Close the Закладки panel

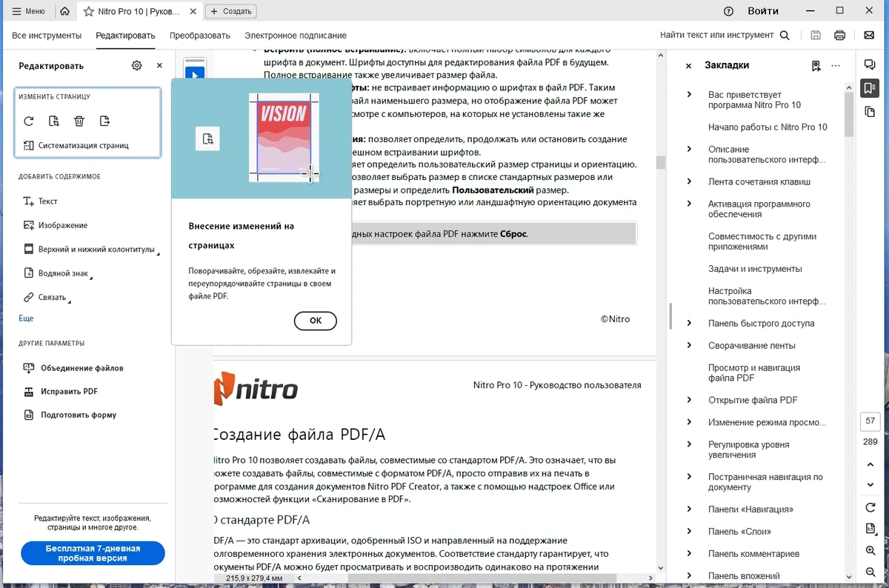(688, 66)
